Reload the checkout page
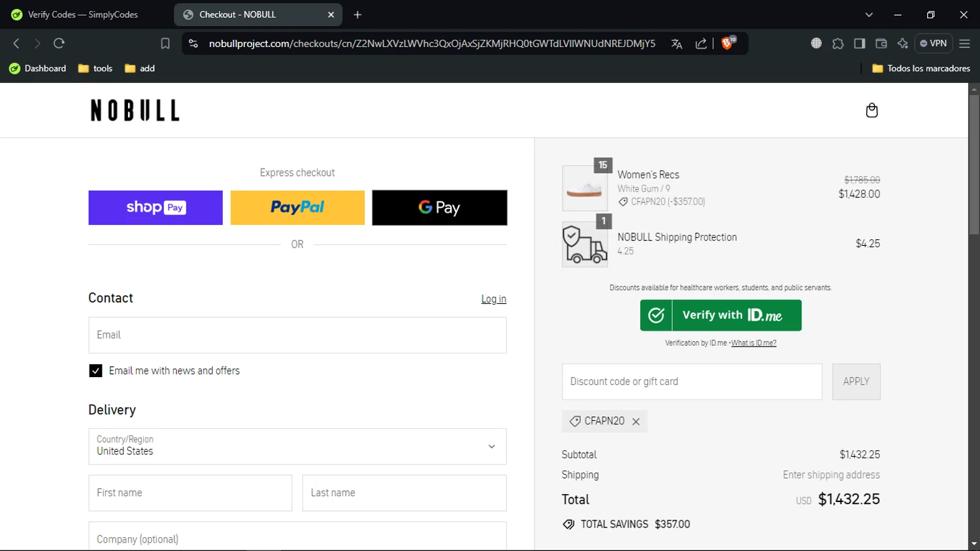The width and height of the screenshot is (980, 551). point(59,43)
